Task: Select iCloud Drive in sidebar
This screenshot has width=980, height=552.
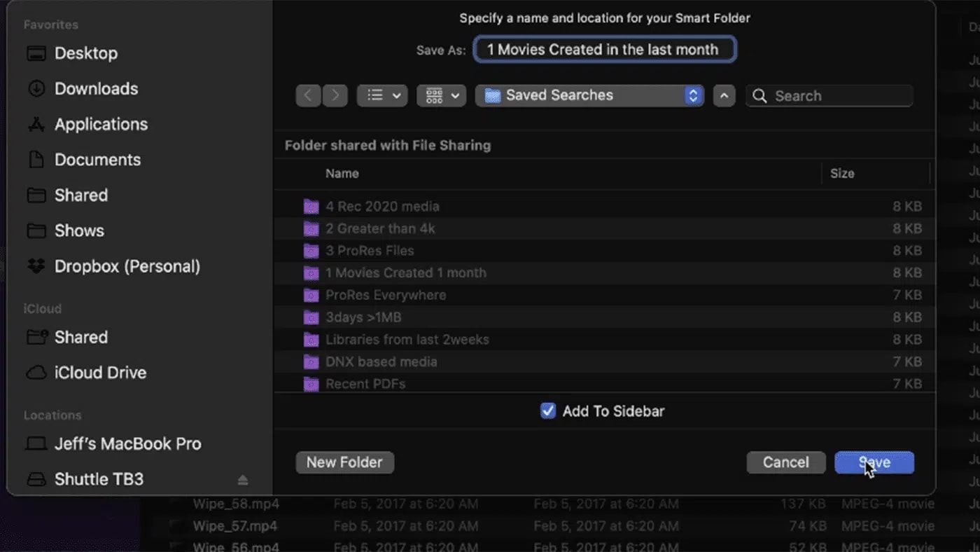Action: (x=100, y=373)
